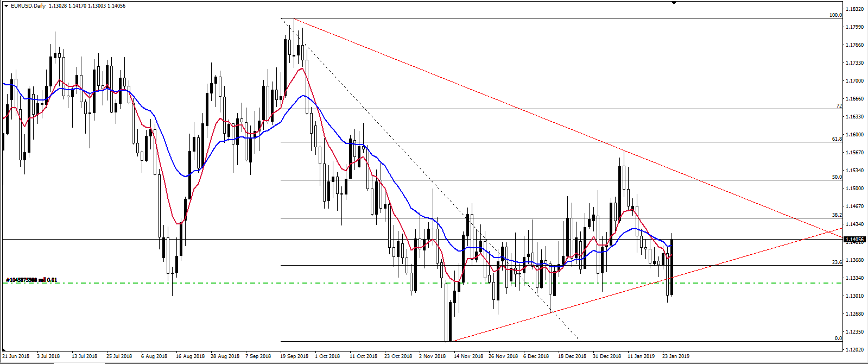The width and height of the screenshot is (868, 364).
Task: Click the 1.16000 price scale value
Action: coord(855,135)
